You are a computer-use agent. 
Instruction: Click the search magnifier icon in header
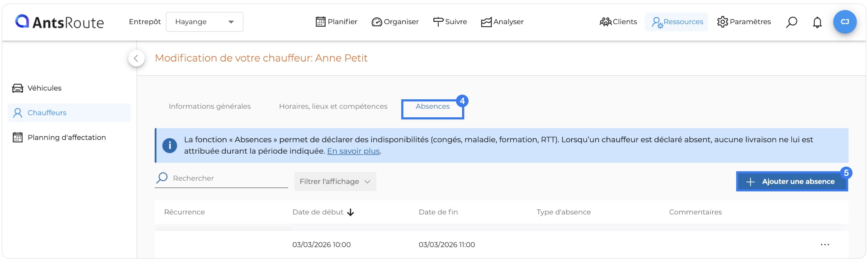coord(791,22)
